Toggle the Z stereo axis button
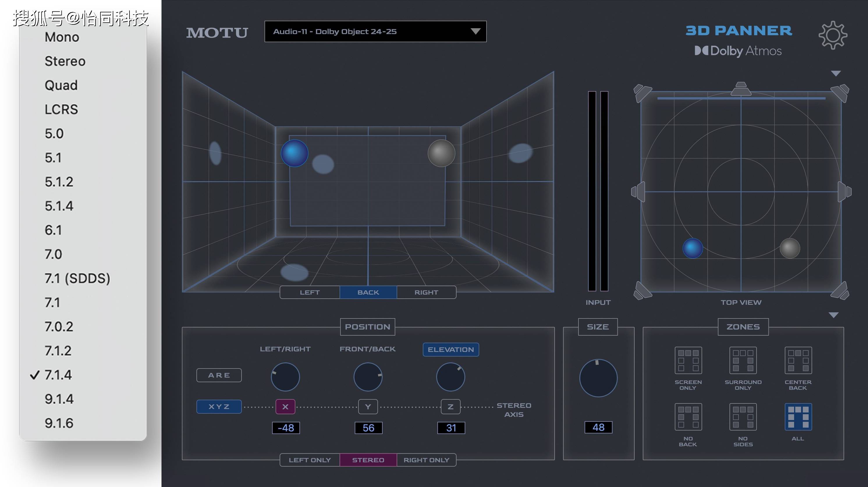868x487 pixels. click(x=450, y=406)
